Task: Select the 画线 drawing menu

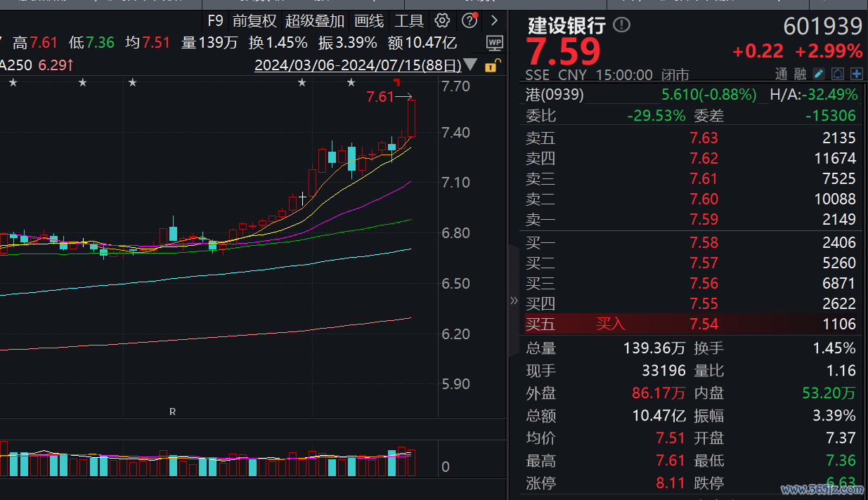Action: coord(369,20)
